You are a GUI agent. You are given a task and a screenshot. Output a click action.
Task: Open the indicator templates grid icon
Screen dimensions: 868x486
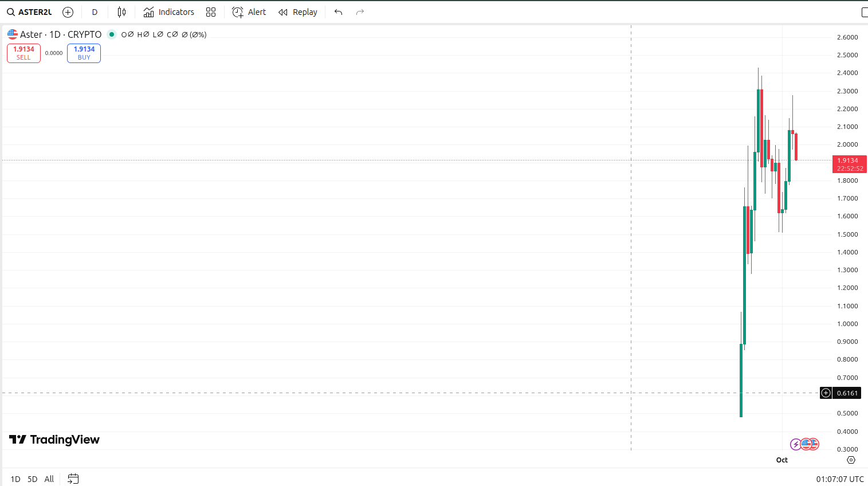tap(211, 12)
